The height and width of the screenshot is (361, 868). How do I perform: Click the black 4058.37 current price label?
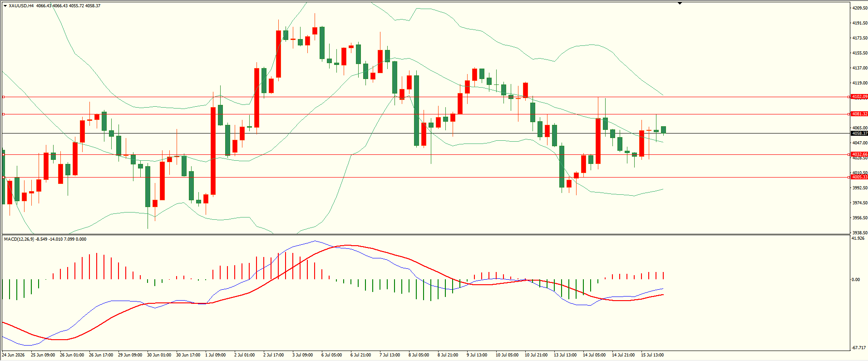click(859, 134)
